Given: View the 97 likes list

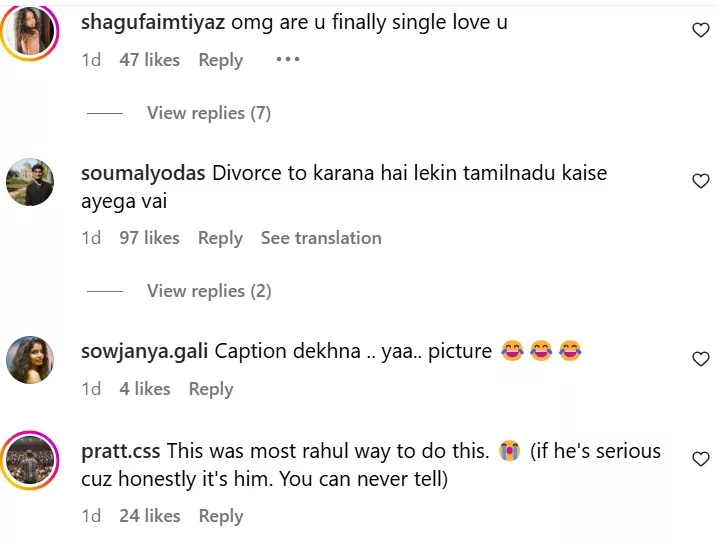Looking at the screenshot, I should point(149,238).
